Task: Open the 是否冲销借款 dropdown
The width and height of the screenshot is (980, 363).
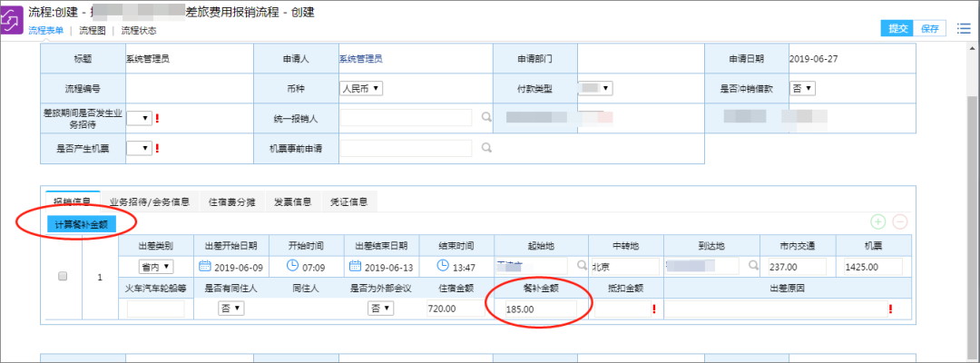Action: (802, 88)
